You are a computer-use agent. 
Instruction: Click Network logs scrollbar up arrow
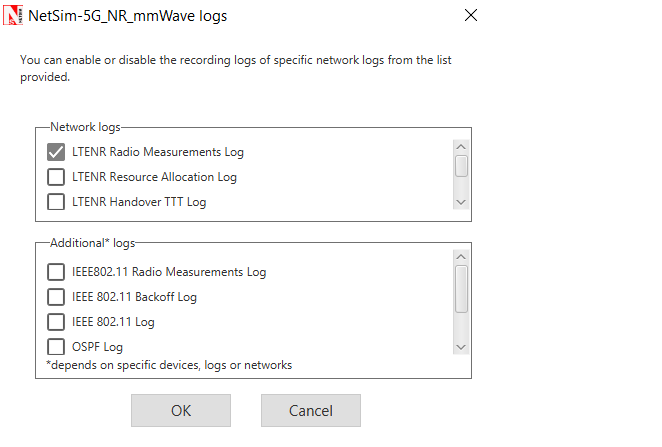[x=461, y=147]
